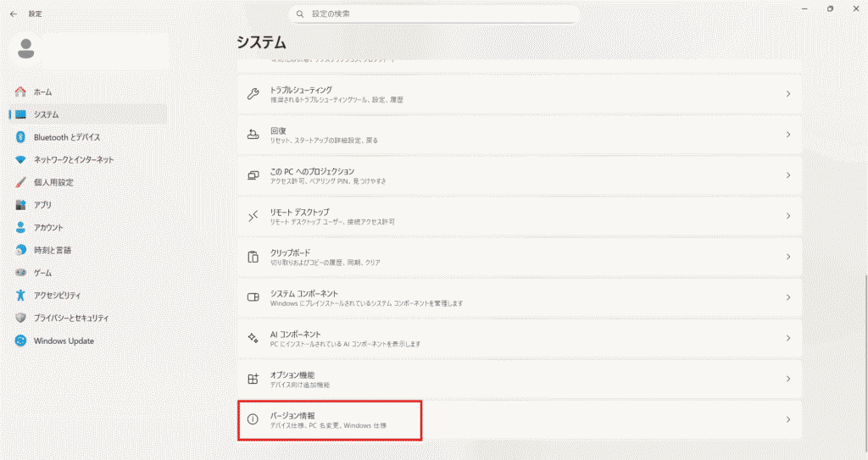The width and height of the screenshot is (868, 460).
Task: Click the トラブルシューティング wrench icon
Action: 253,94
